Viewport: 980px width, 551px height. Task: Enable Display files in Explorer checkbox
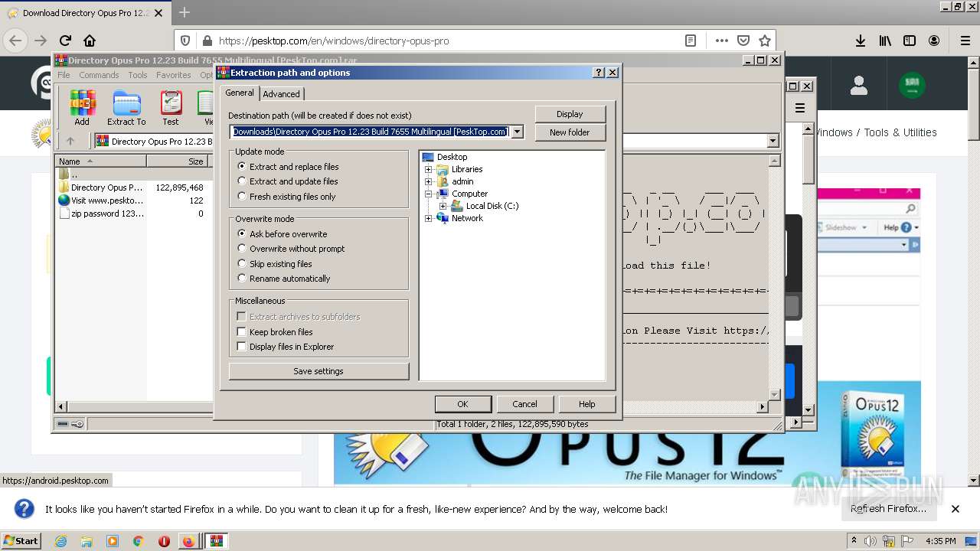[241, 347]
